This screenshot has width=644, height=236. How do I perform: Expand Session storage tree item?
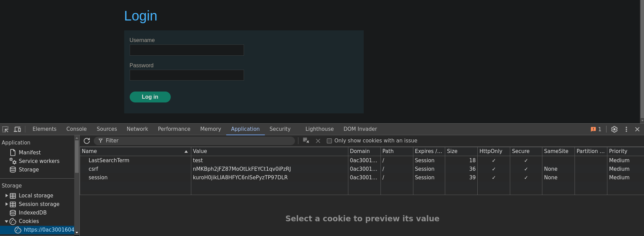pos(7,204)
